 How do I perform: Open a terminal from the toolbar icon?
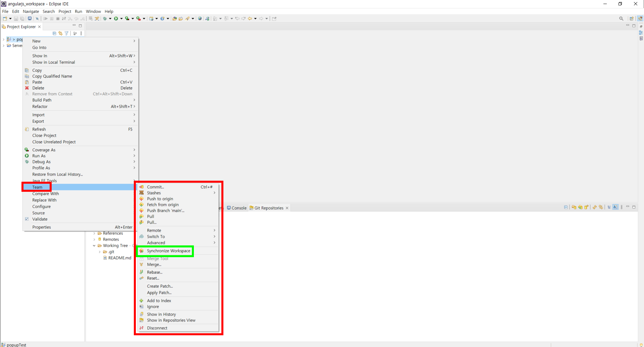tap(30, 18)
